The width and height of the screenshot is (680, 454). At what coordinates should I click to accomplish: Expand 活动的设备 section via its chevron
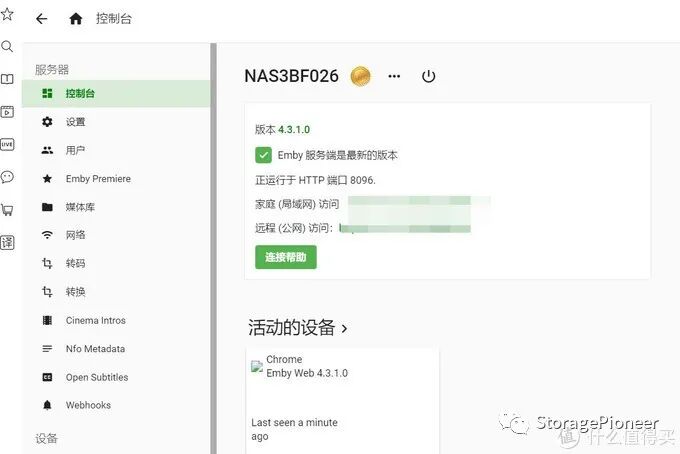(x=344, y=328)
